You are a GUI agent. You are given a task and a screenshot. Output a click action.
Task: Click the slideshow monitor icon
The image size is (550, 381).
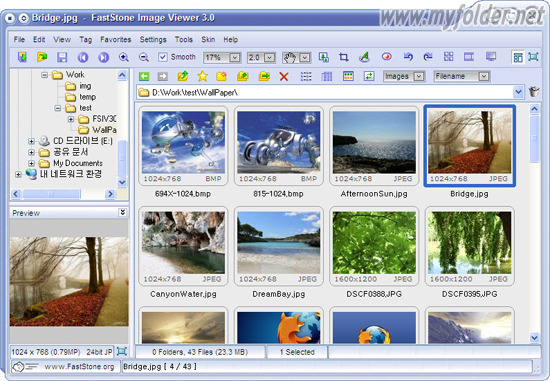[x=491, y=56]
